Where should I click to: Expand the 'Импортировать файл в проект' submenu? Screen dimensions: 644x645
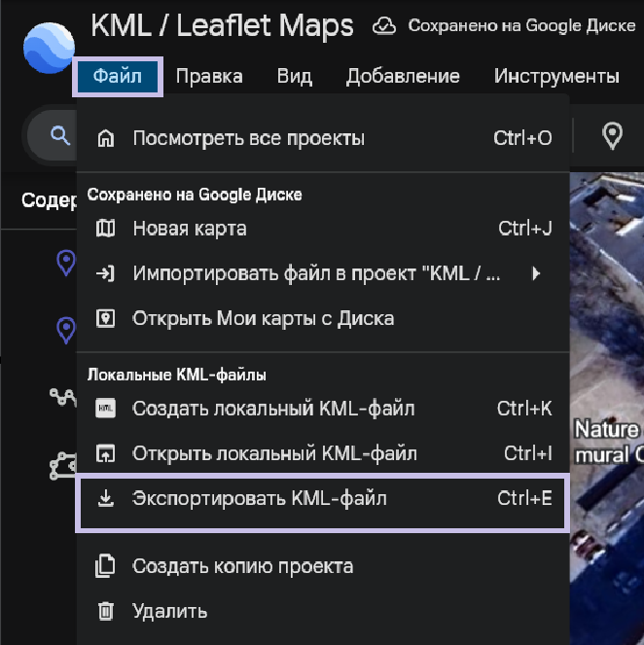tap(535, 273)
